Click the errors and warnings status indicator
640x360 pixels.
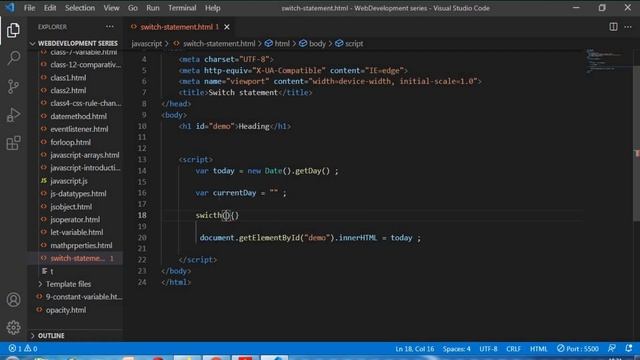(23, 349)
